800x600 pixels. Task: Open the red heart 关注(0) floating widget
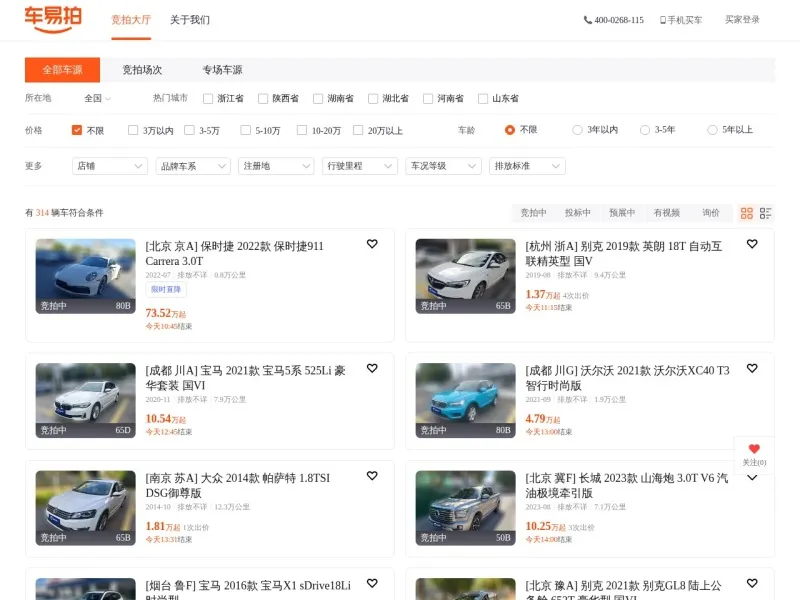tap(754, 455)
